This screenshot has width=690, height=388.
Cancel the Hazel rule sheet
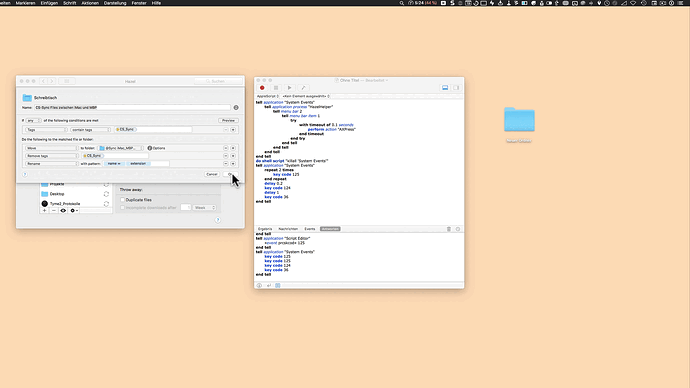tap(212, 174)
